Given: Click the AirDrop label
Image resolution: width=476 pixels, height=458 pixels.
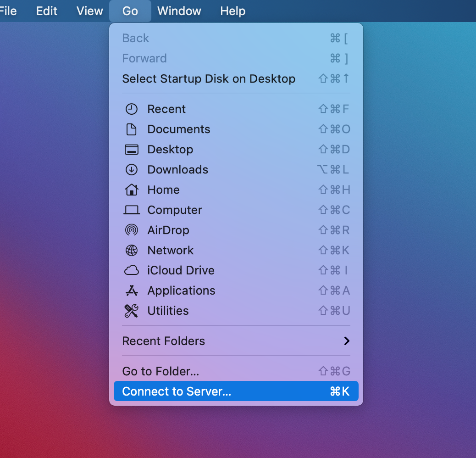Looking at the screenshot, I should click(x=168, y=230).
